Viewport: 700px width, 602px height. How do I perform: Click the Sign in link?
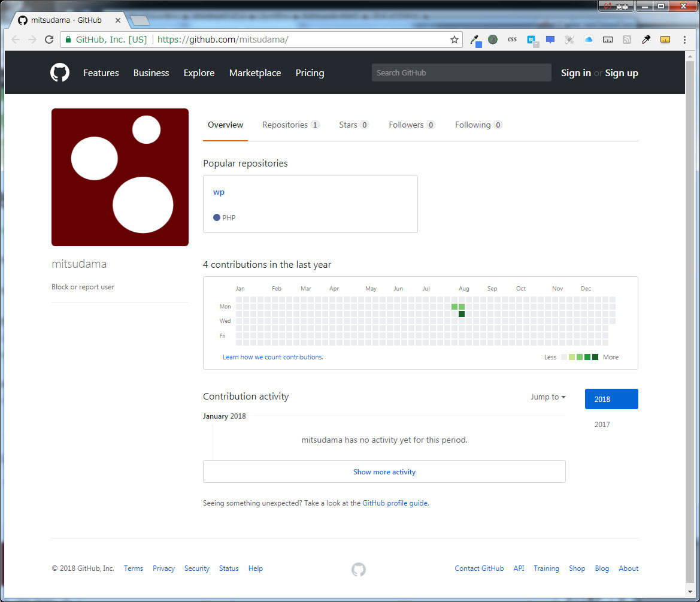click(576, 73)
